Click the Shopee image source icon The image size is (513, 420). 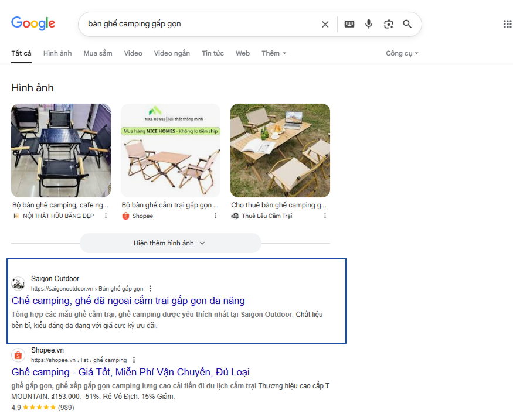(125, 216)
